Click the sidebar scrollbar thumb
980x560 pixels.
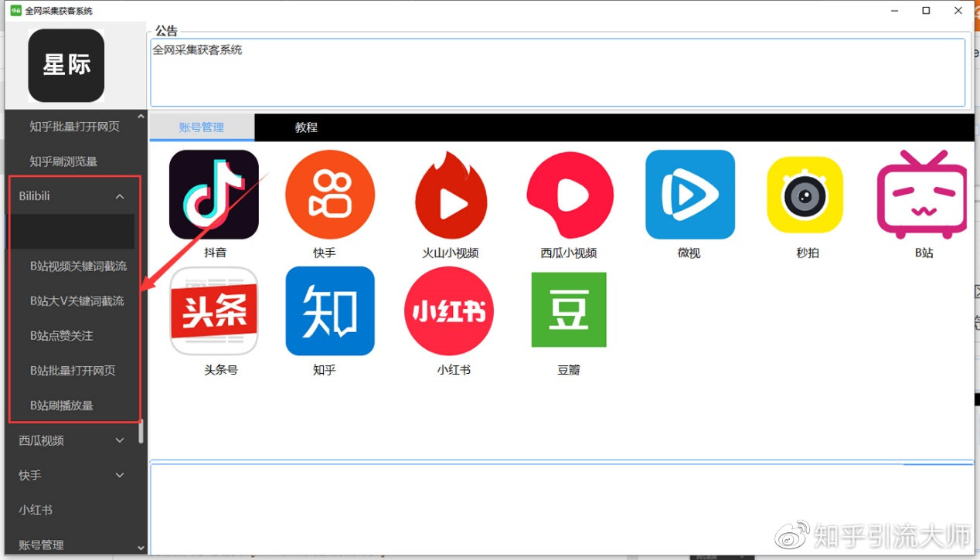[141, 431]
